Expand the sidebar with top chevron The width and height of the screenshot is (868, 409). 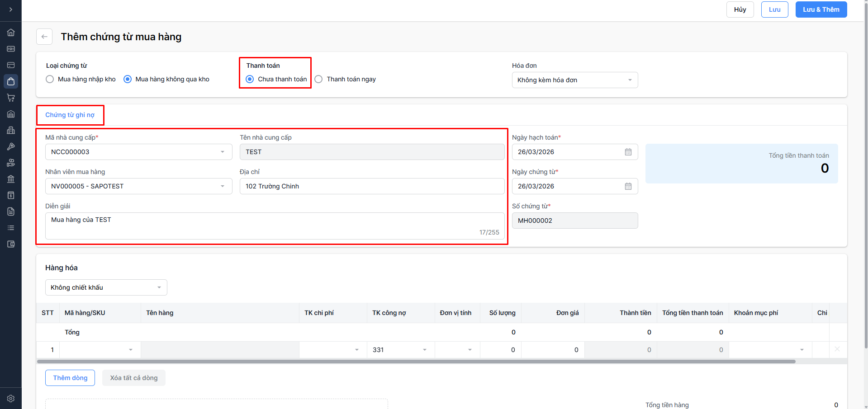tap(11, 9)
